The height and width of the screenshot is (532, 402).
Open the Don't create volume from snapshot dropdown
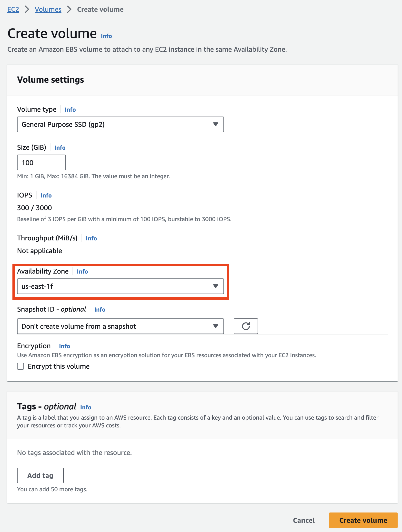120,326
